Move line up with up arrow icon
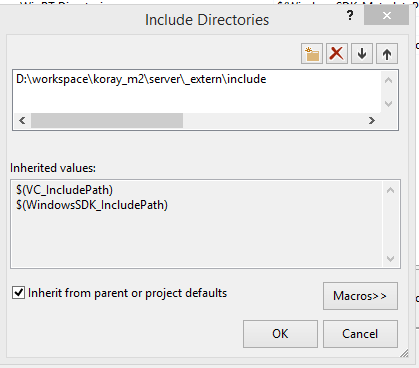This screenshot has height=368, width=419. (387, 53)
